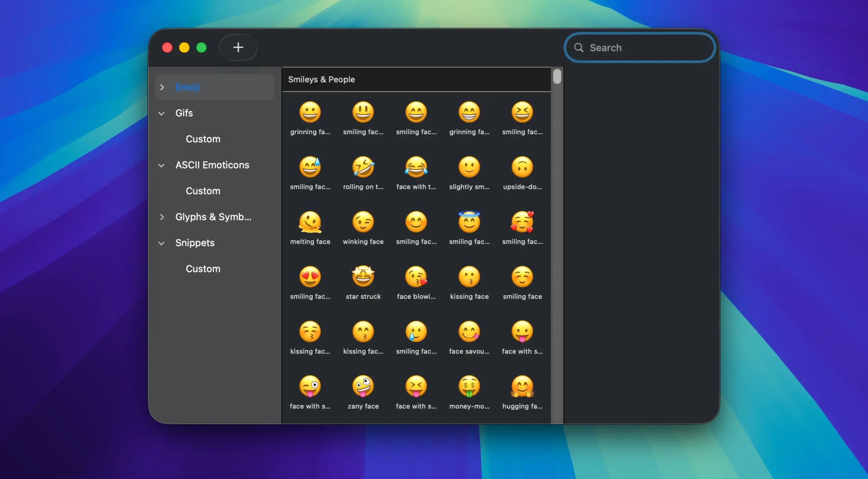Open Custom under the Gifs section
The image size is (868, 479).
tap(203, 139)
